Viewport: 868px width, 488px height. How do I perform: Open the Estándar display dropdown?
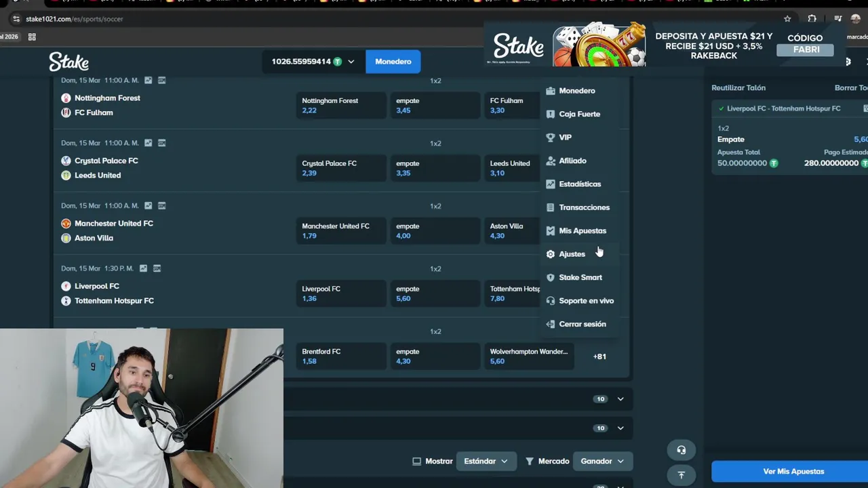[x=486, y=461]
